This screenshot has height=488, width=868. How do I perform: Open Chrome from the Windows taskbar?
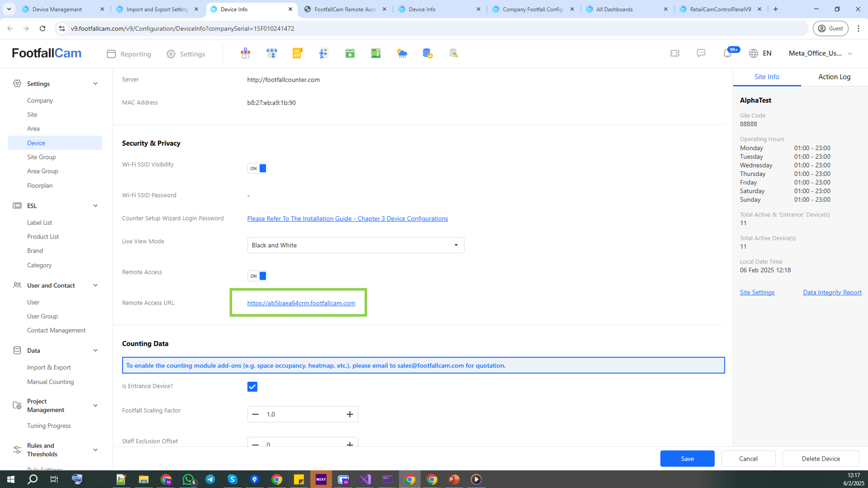click(x=277, y=479)
